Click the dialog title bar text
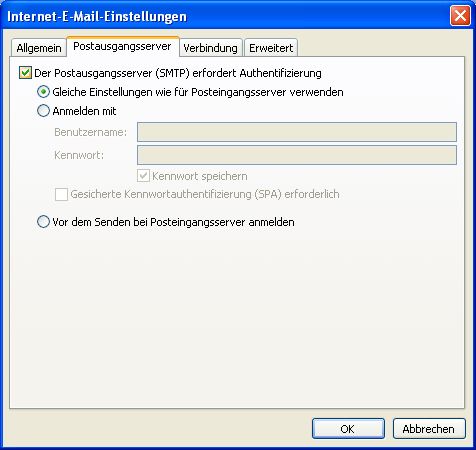 [97, 16]
